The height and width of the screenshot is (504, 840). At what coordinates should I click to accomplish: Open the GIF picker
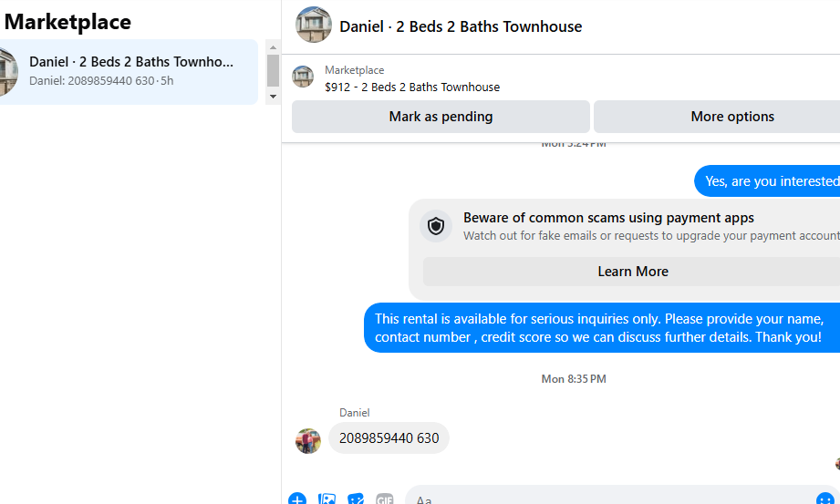click(384, 499)
